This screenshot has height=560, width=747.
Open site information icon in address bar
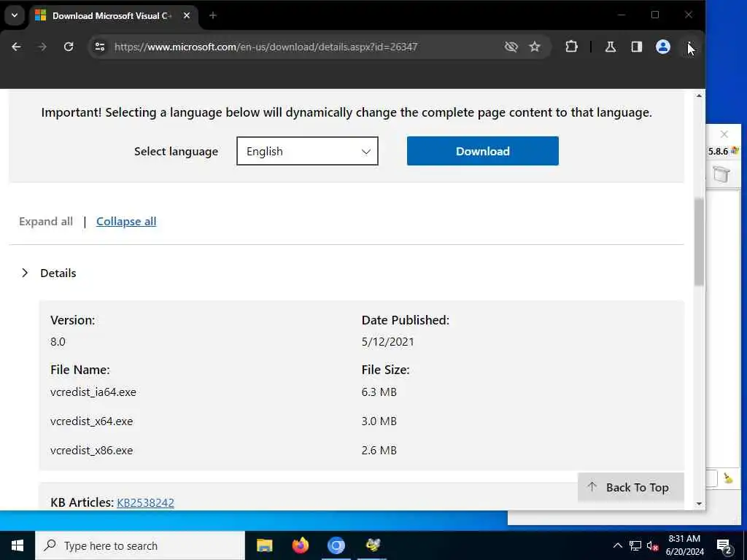pos(99,47)
